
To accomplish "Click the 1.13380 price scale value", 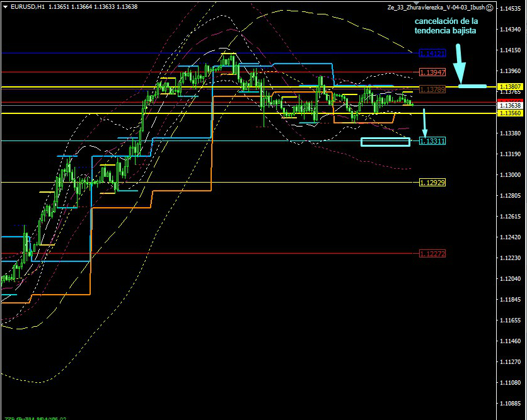I will (x=511, y=133).
